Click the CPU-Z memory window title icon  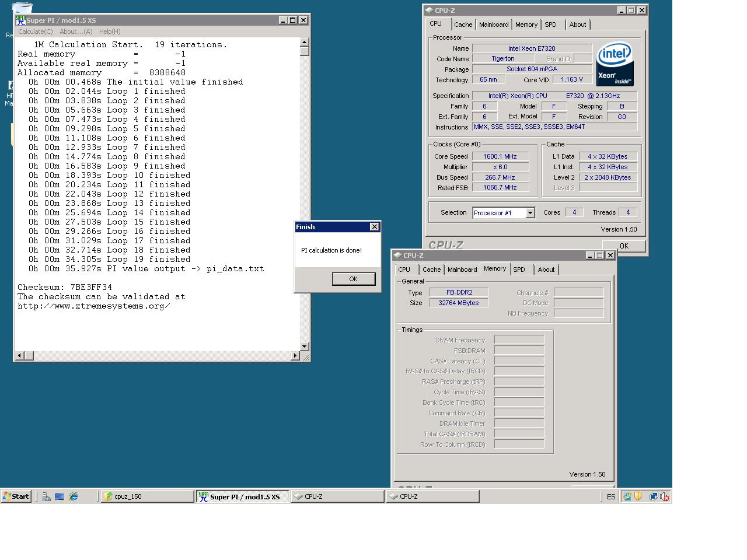click(398, 255)
